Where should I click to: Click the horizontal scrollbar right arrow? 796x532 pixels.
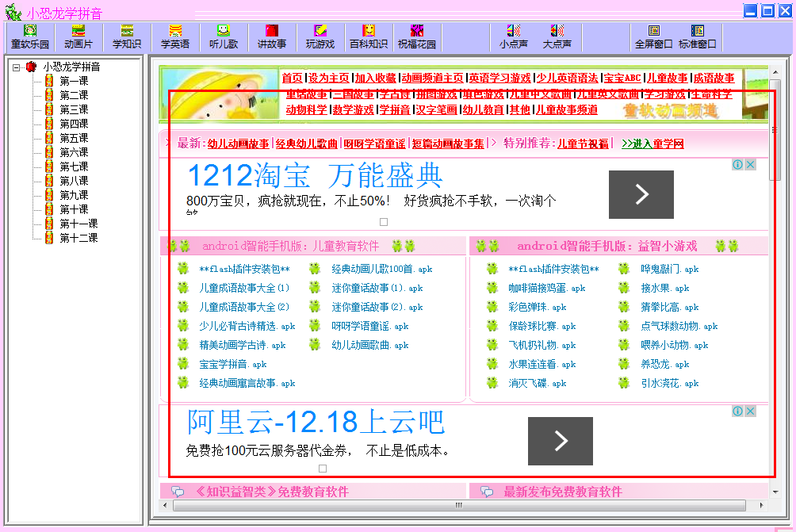761,505
